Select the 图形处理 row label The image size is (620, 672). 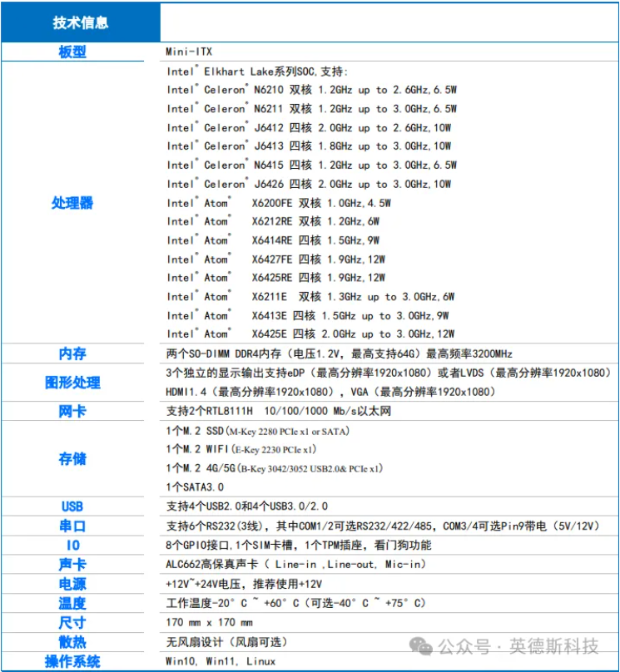[72, 383]
